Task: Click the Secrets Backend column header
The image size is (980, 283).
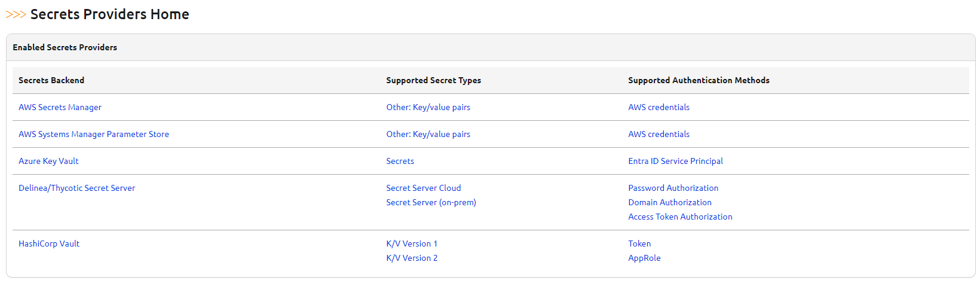Action: point(51,80)
